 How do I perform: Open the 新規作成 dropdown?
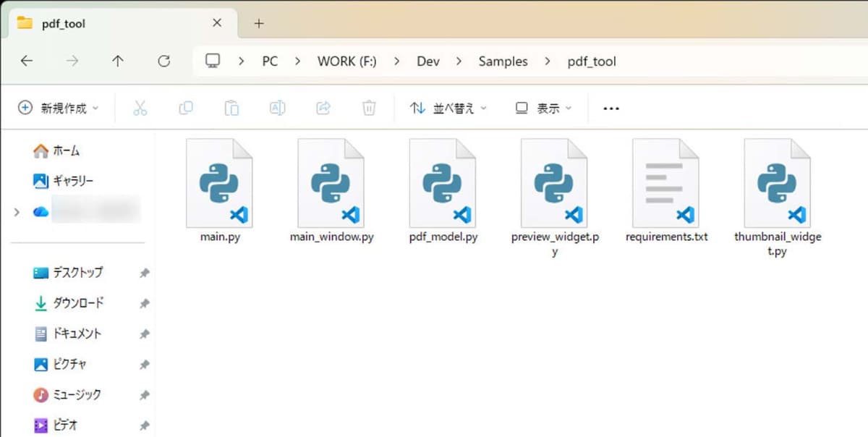coord(58,108)
